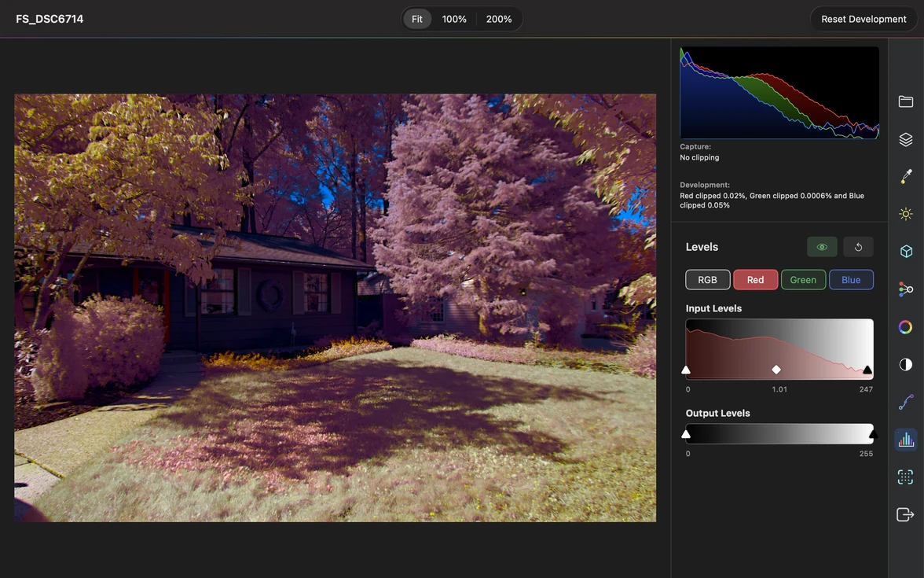Click the input levels midtone diamond handle
The width and height of the screenshot is (924, 578).
click(x=776, y=370)
